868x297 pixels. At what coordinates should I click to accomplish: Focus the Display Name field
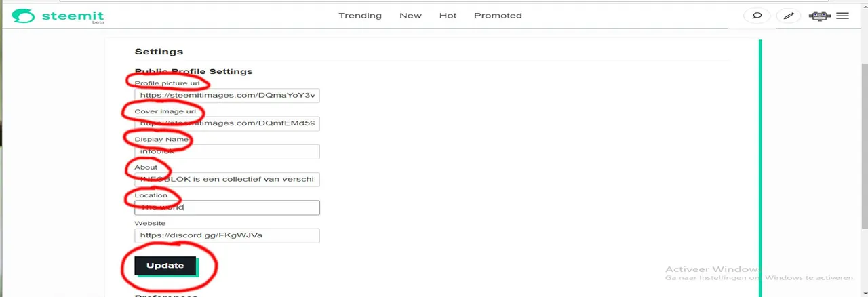coord(226,151)
